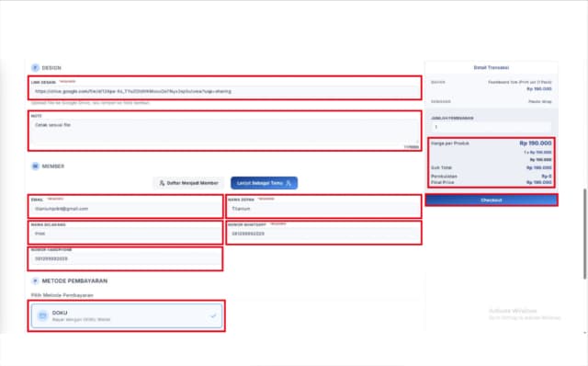Edit the Nama Belakang field
This screenshot has width=588, height=366.
pos(126,234)
